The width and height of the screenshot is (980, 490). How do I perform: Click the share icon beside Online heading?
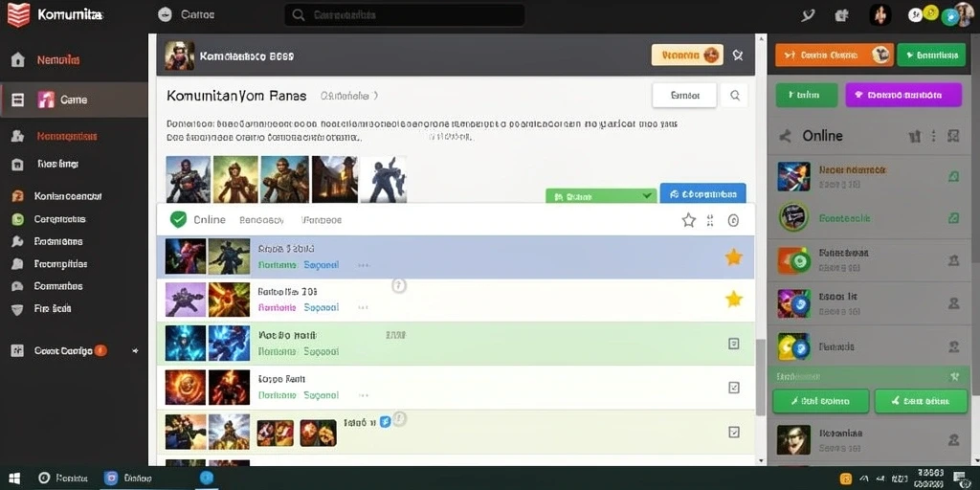click(x=786, y=136)
